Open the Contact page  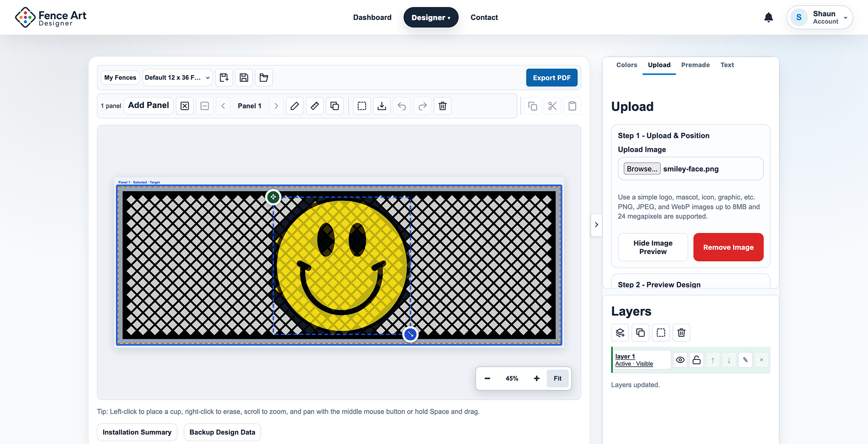(484, 17)
